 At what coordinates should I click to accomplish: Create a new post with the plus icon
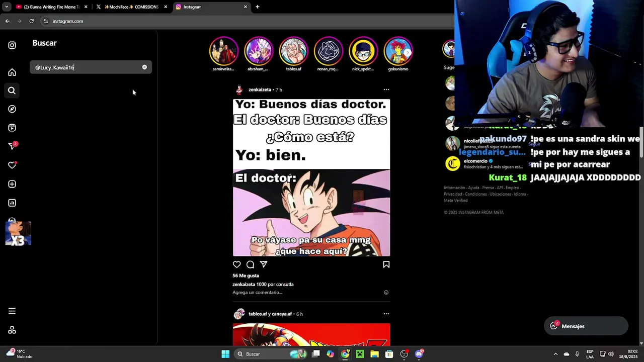tap(12, 184)
